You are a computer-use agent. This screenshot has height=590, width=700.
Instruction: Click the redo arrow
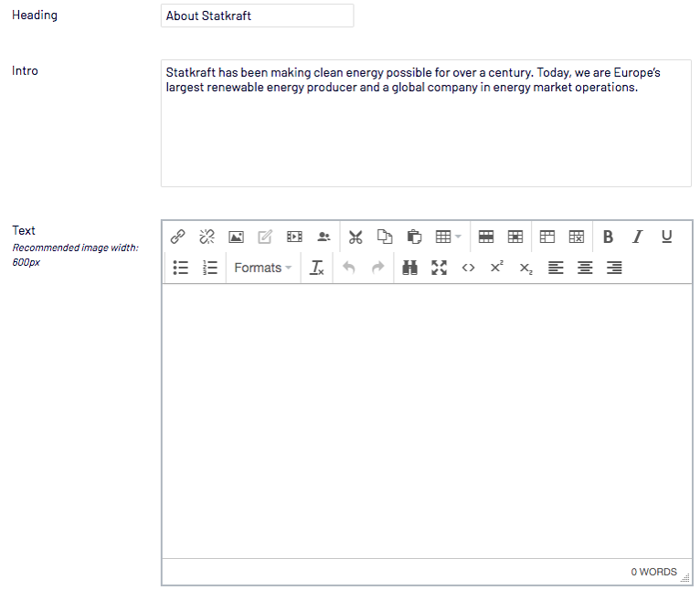(x=377, y=268)
